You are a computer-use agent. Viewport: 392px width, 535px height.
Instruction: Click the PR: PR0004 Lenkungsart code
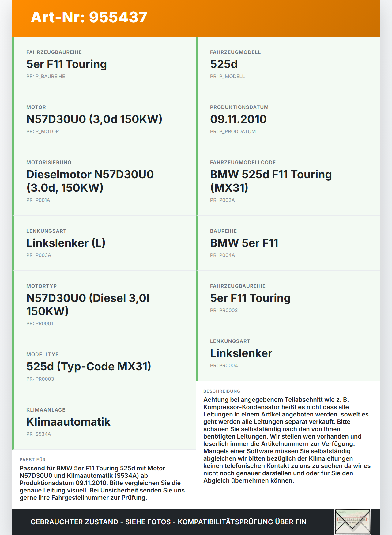(224, 365)
